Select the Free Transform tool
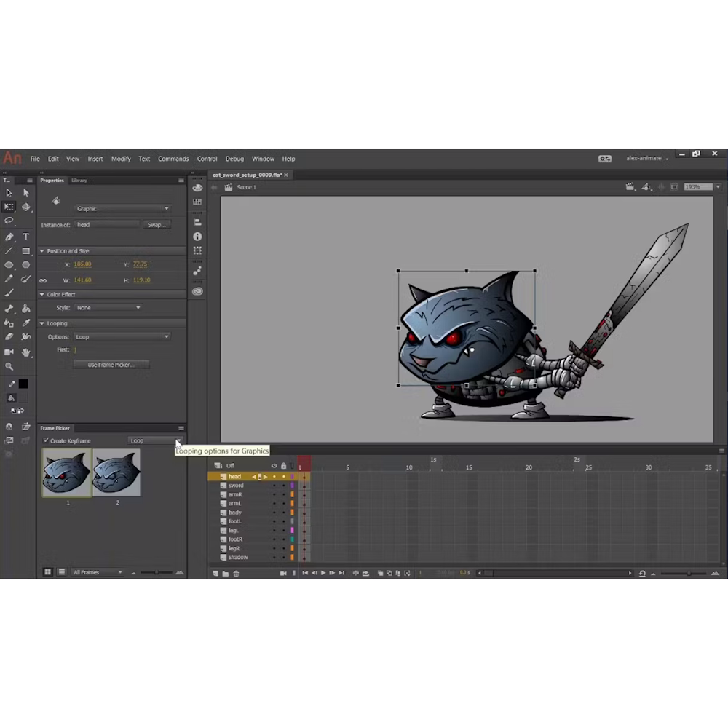 [x=9, y=207]
